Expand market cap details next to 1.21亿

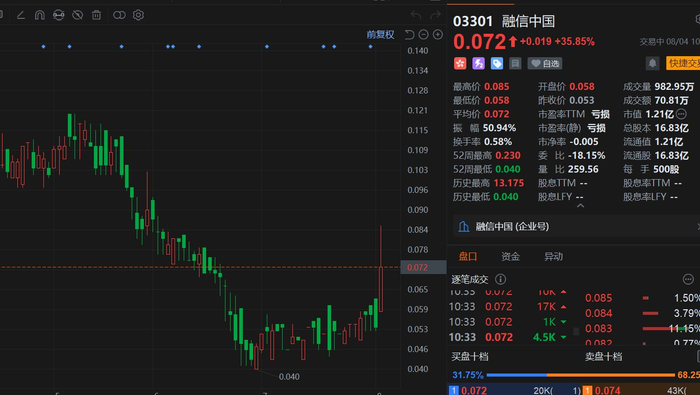coord(681,114)
